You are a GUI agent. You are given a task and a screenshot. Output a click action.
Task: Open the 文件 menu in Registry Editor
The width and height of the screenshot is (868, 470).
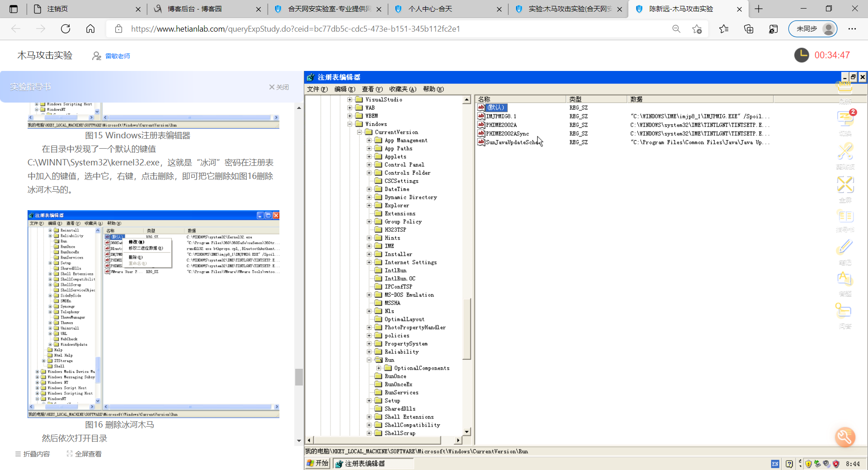317,89
